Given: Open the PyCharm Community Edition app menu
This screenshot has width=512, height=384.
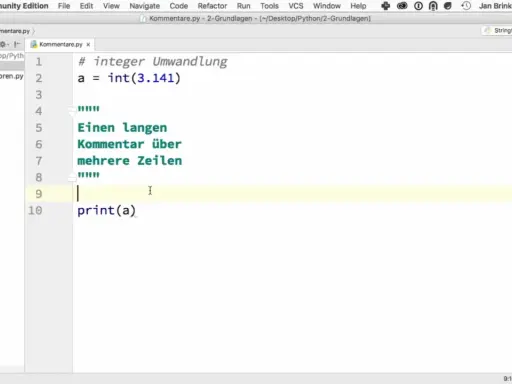Looking at the screenshot, I should 24,6.
